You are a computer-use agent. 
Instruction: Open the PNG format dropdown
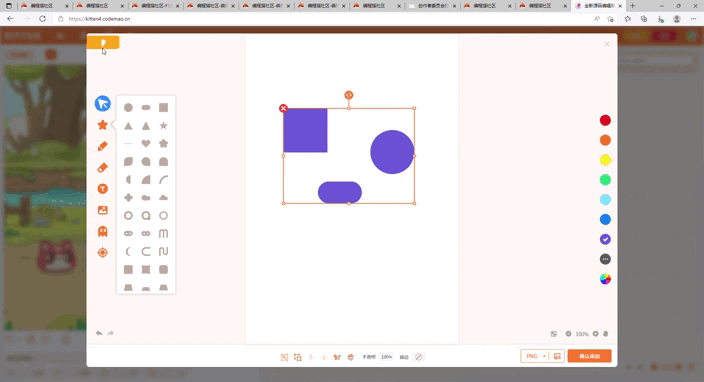pyautogui.click(x=535, y=356)
